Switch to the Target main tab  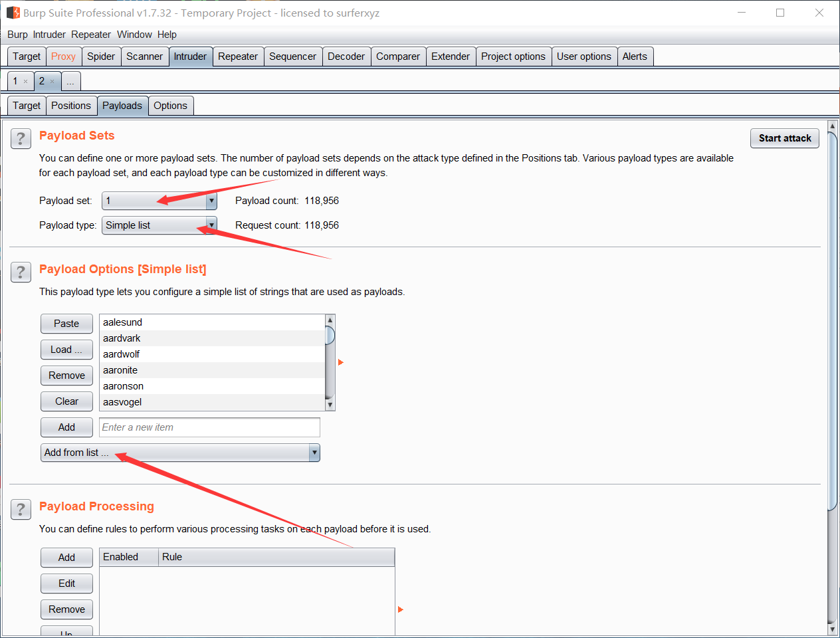coord(27,56)
